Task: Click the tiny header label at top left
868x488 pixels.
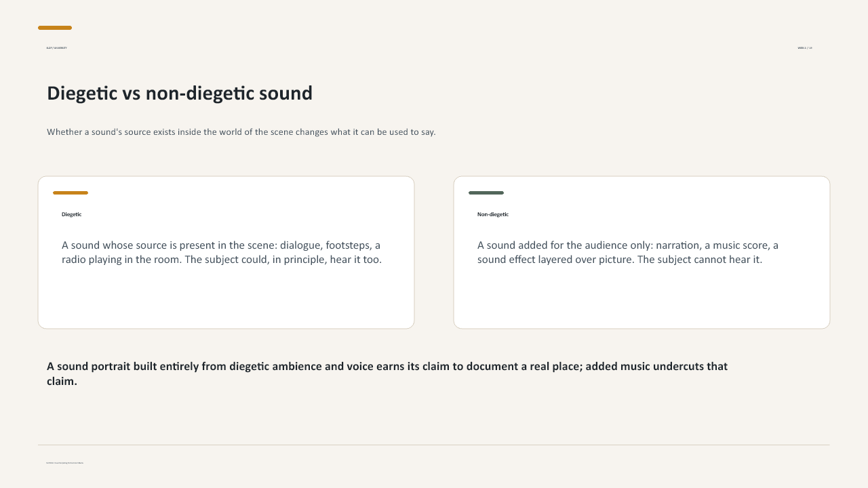Action: pos(56,48)
